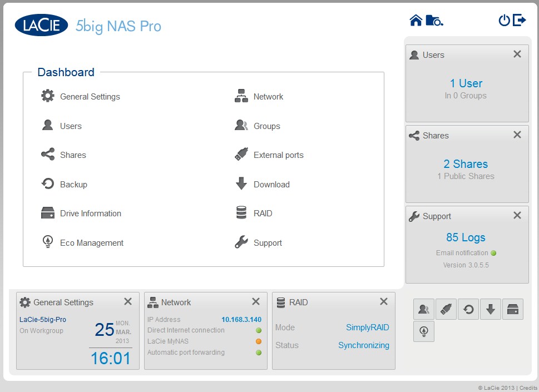Open Eco Management via the lightbulb shortcut icon

423,331
